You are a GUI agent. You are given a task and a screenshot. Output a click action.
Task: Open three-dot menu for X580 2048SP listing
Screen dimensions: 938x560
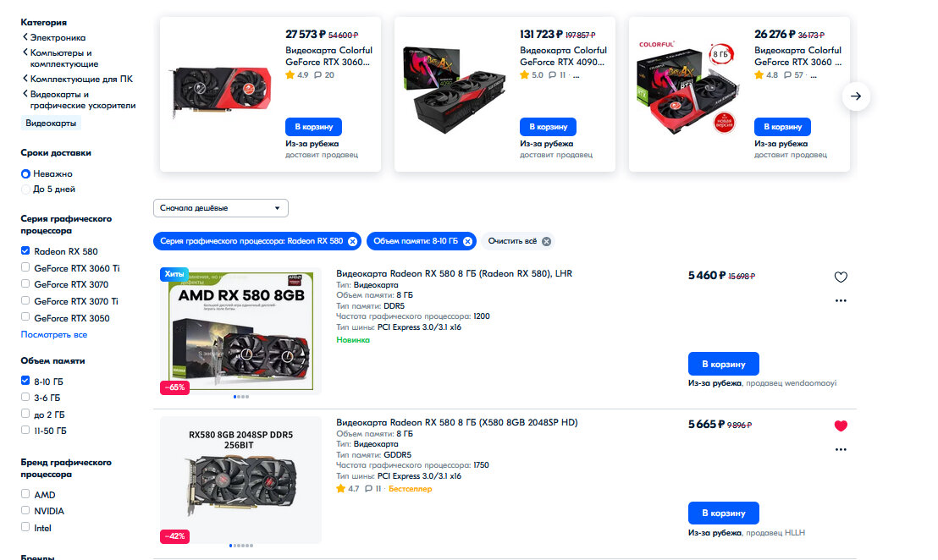point(841,449)
